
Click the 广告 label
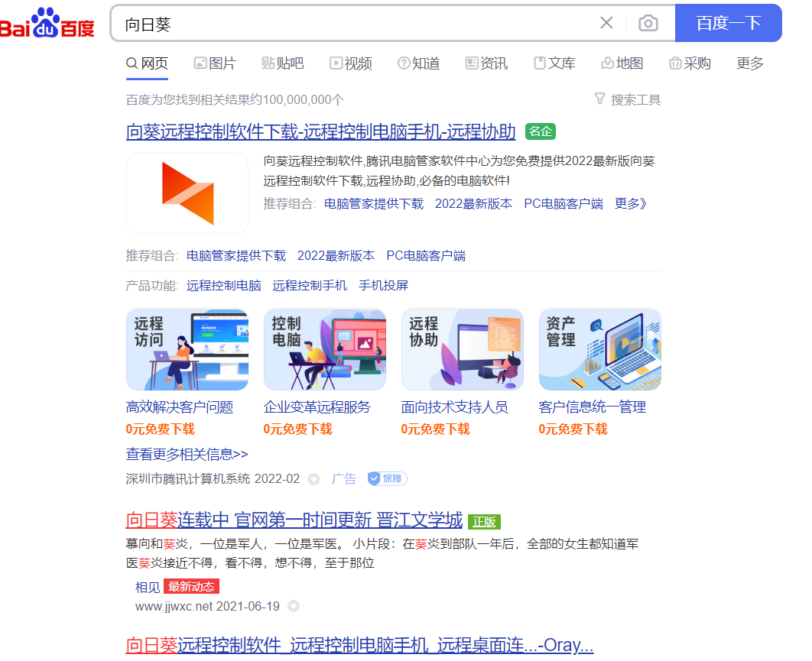344,479
